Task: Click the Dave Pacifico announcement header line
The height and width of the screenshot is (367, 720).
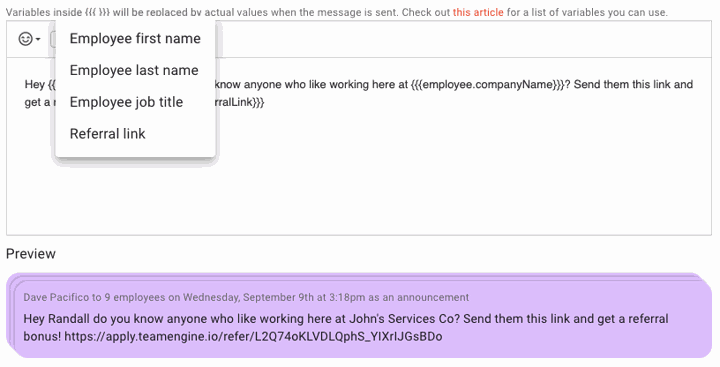Action: pyautogui.click(x=246, y=297)
